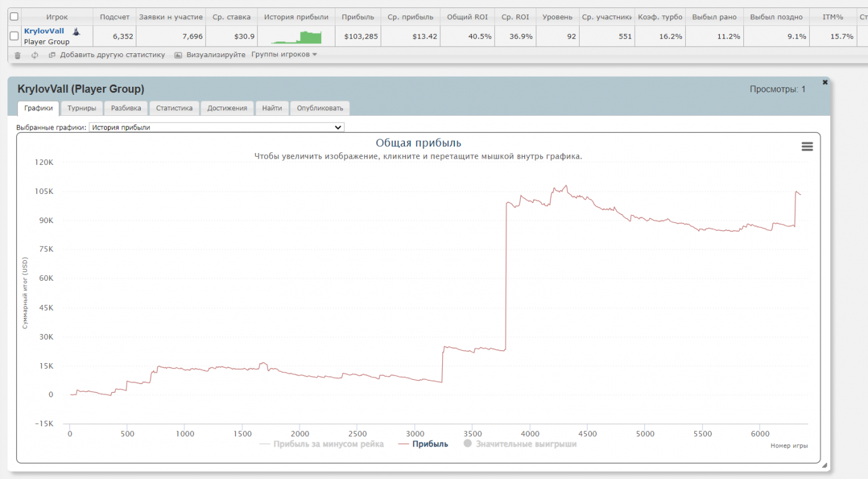Click the '$103,285' profit value
868x479 pixels.
point(361,36)
